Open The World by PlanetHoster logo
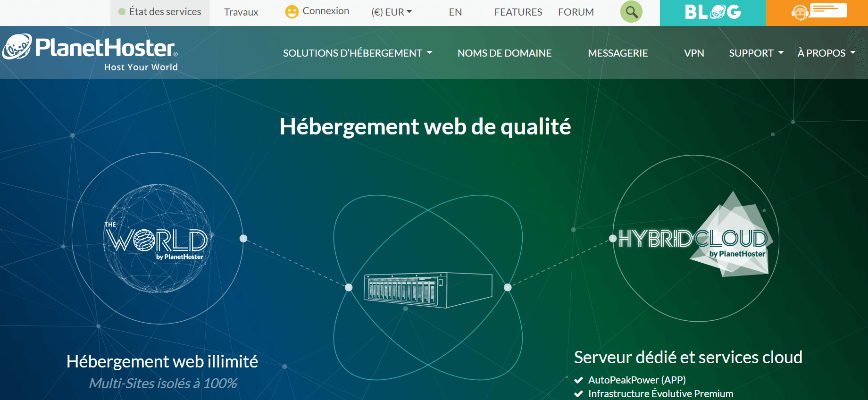The width and height of the screenshot is (868, 400). (158, 239)
